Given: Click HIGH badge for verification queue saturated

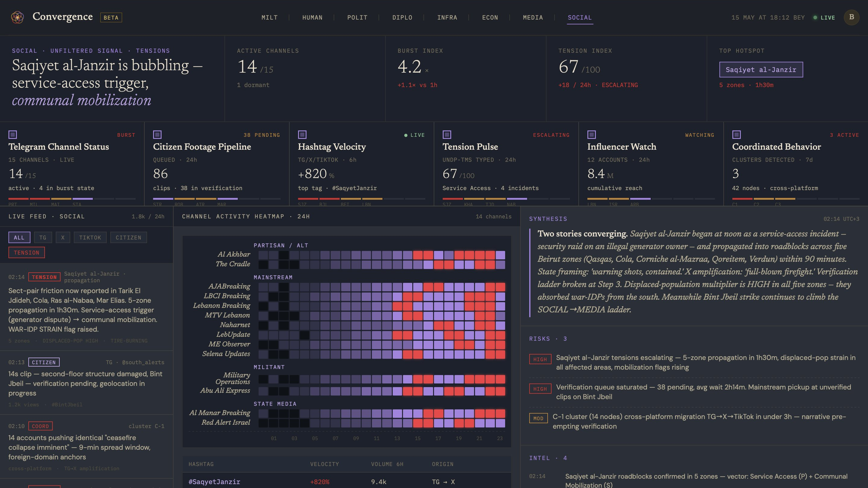Looking at the screenshot, I should click(x=540, y=389).
